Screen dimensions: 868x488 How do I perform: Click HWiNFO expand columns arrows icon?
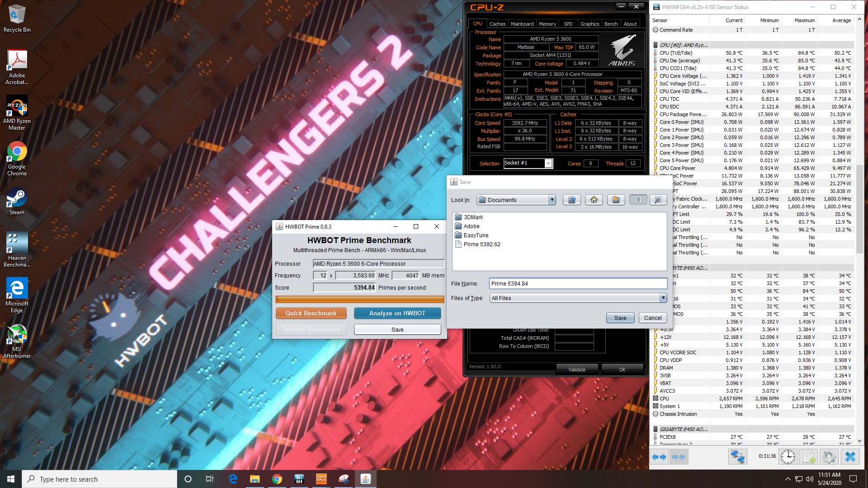(659, 457)
